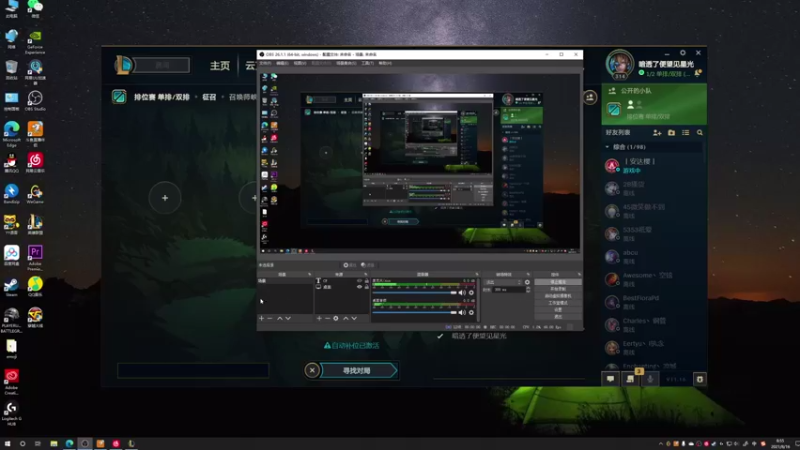Pop out the OBS controls dock
The width and height of the screenshot is (800, 450).
pyautogui.click(x=579, y=274)
